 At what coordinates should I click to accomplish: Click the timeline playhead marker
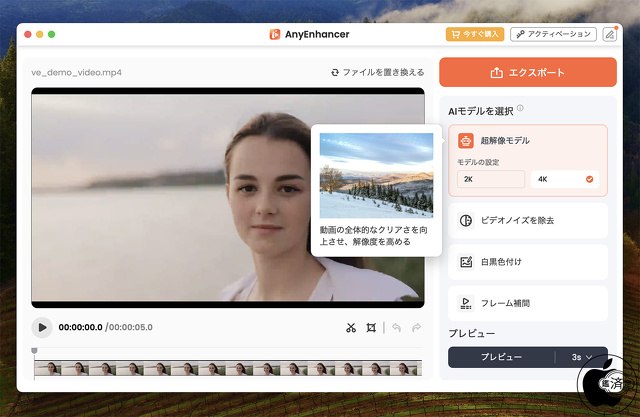(34, 350)
